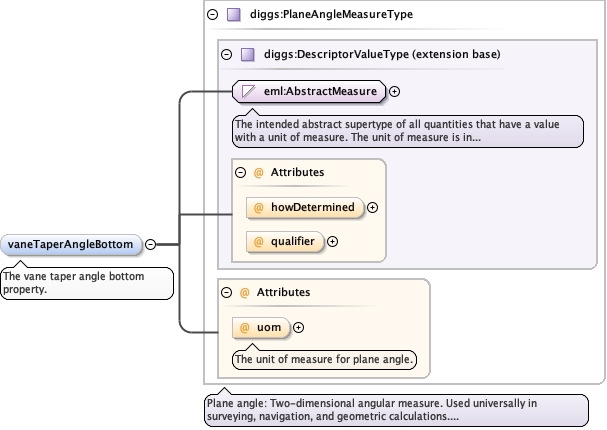The height and width of the screenshot is (430, 607).
Task: Expand the howDetermined attribute
Action: (x=373, y=207)
